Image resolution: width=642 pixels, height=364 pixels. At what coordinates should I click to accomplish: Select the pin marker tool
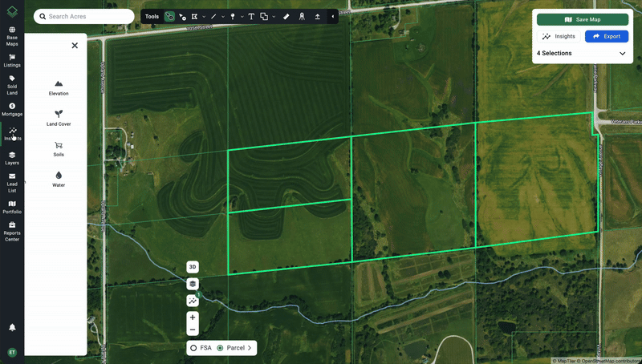pyautogui.click(x=234, y=16)
